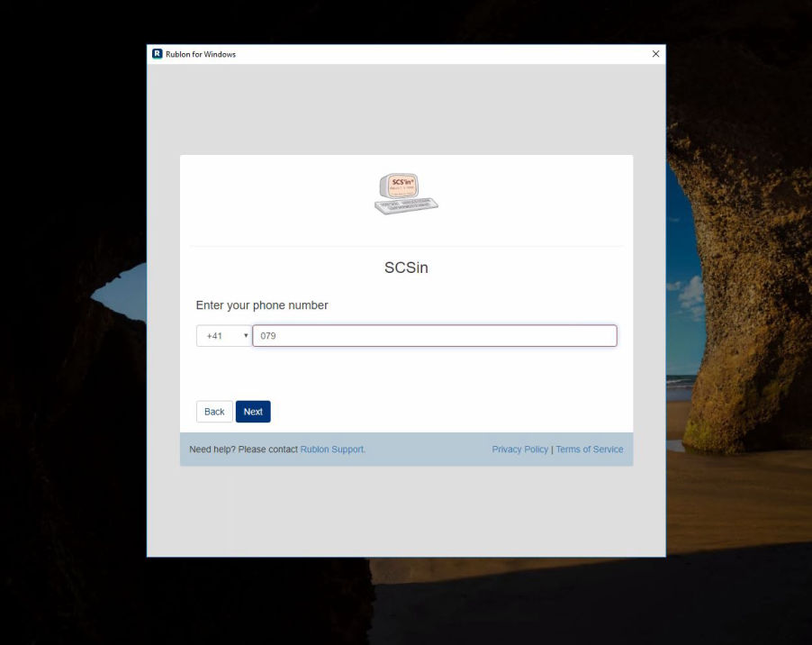
Task: Click the 'Rublon for Windows' title text
Action: click(x=201, y=54)
